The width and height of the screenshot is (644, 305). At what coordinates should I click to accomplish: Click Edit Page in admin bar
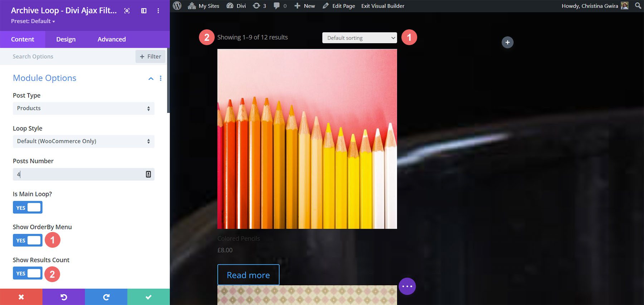click(339, 6)
